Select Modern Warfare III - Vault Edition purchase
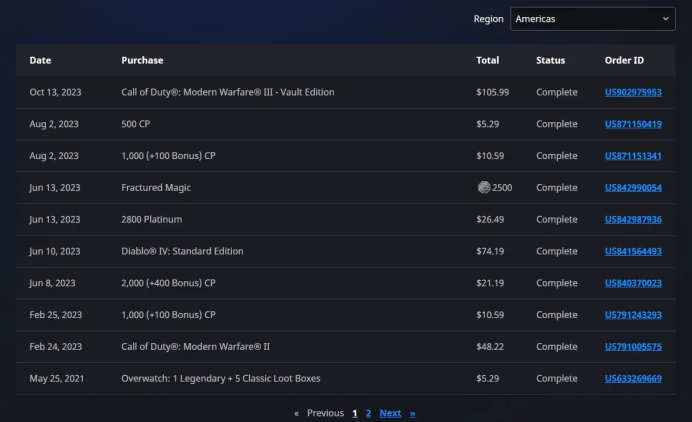 [228, 92]
